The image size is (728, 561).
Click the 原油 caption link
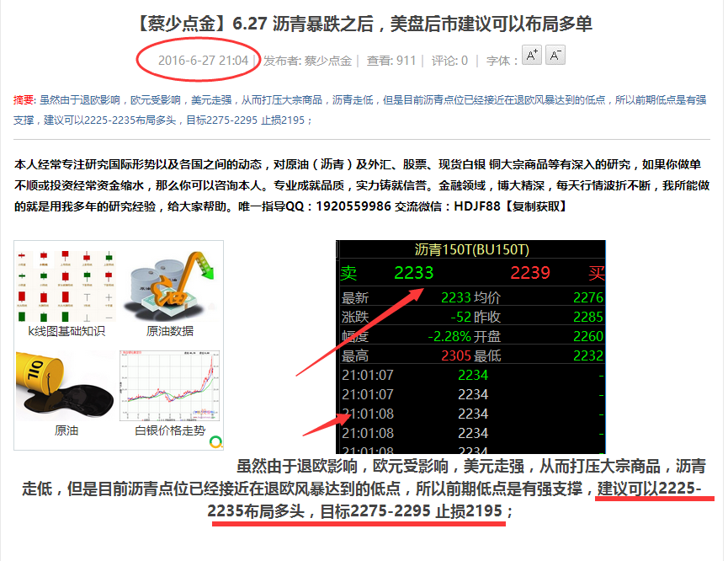point(66,430)
